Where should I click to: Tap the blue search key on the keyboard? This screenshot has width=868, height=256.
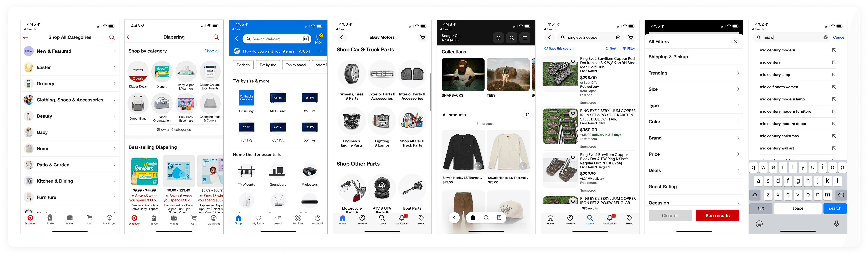[x=835, y=208]
